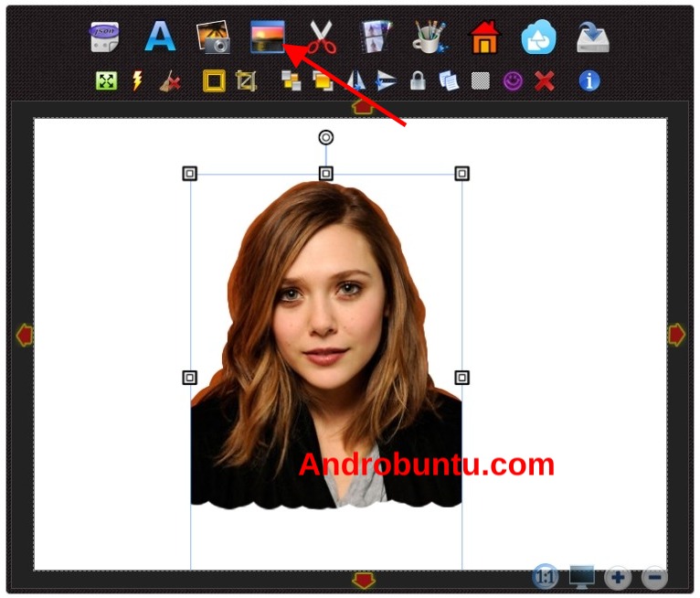Open the JSON file icon
This screenshot has width=700, height=598.
tap(104, 37)
